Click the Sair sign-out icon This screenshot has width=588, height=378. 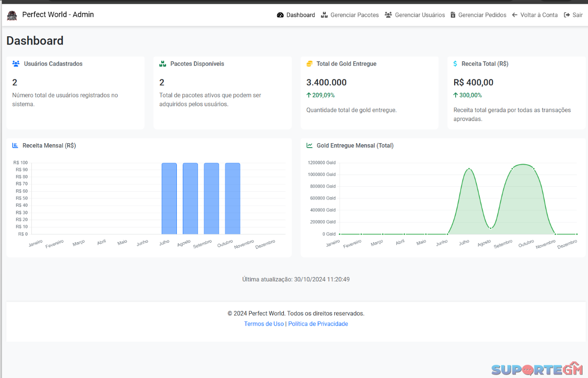pyautogui.click(x=567, y=15)
